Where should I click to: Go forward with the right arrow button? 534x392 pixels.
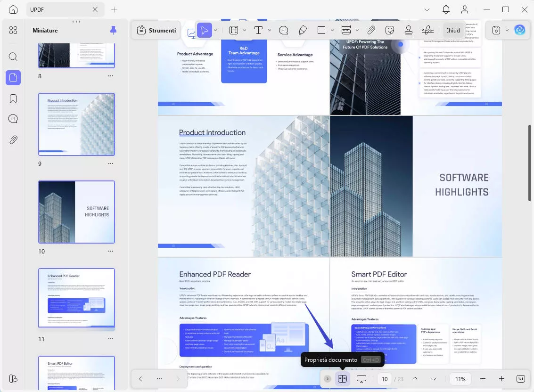[x=178, y=379]
